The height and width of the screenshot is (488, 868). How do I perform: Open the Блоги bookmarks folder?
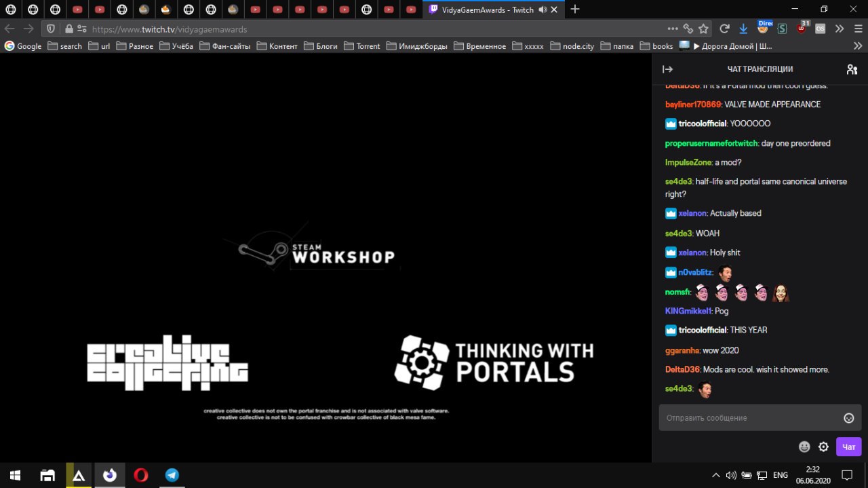(x=320, y=46)
